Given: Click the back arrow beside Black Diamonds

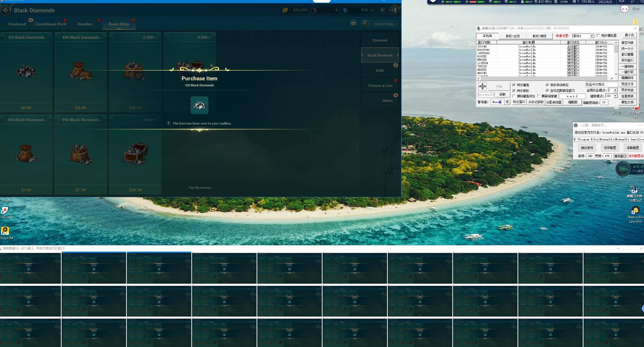Looking at the screenshot, I should coord(5,10).
